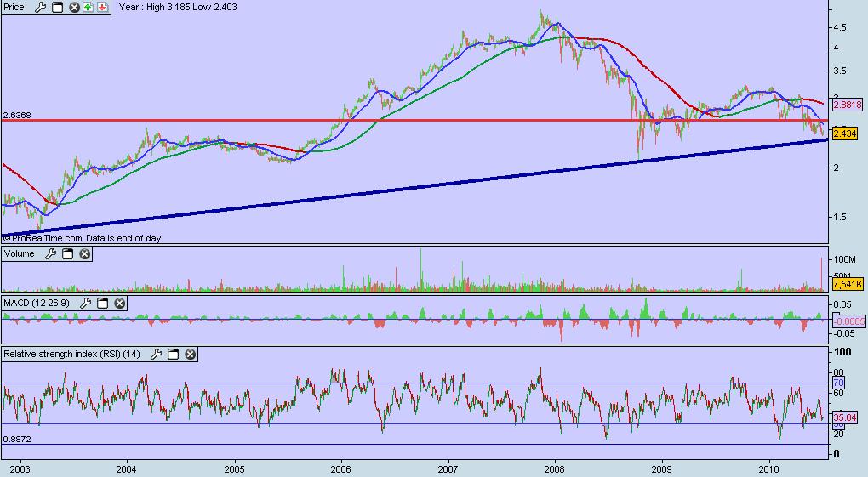Viewport: 868px width, 477px height.
Task: Click the 2.6368 horizontal line label
Action: pyautogui.click(x=17, y=115)
